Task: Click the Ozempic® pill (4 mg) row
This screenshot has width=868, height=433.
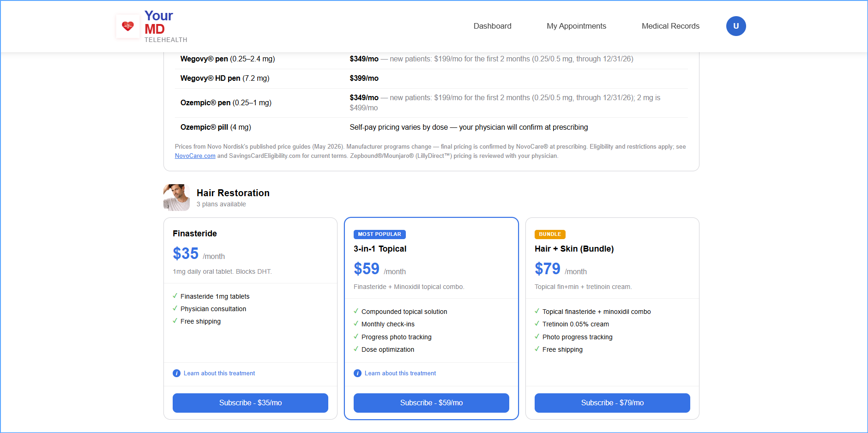Action: (x=431, y=127)
